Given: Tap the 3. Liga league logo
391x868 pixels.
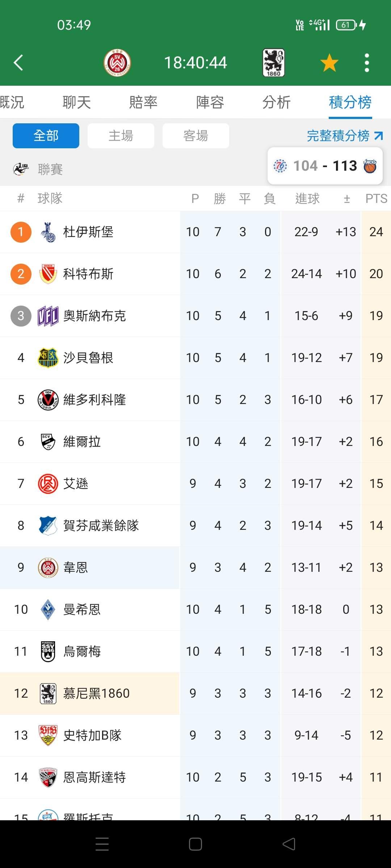Looking at the screenshot, I should [x=21, y=169].
